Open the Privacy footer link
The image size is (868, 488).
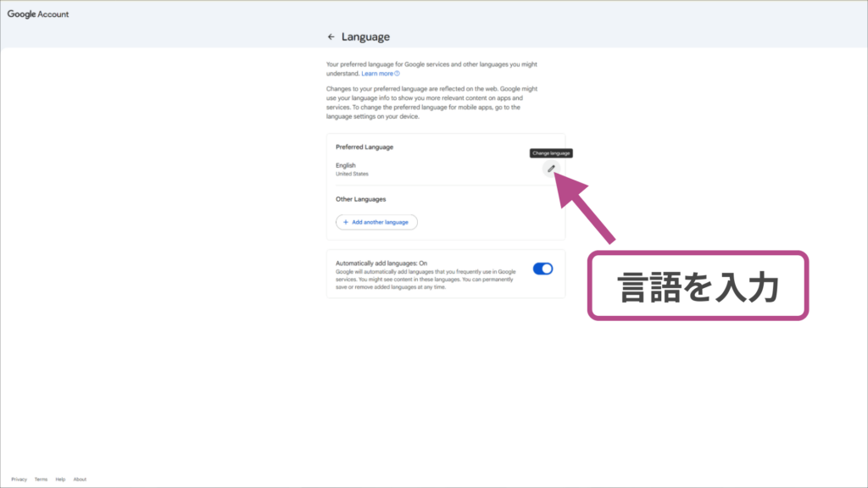19,480
